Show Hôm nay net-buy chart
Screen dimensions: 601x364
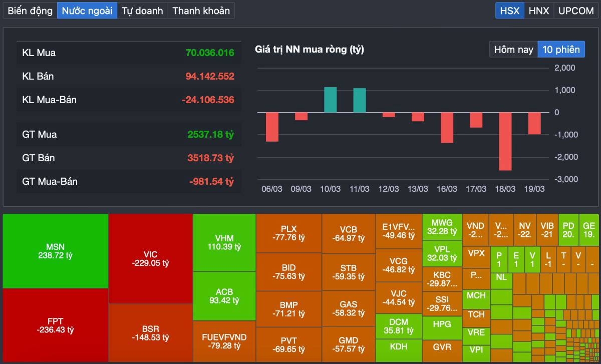coord(513,50)
